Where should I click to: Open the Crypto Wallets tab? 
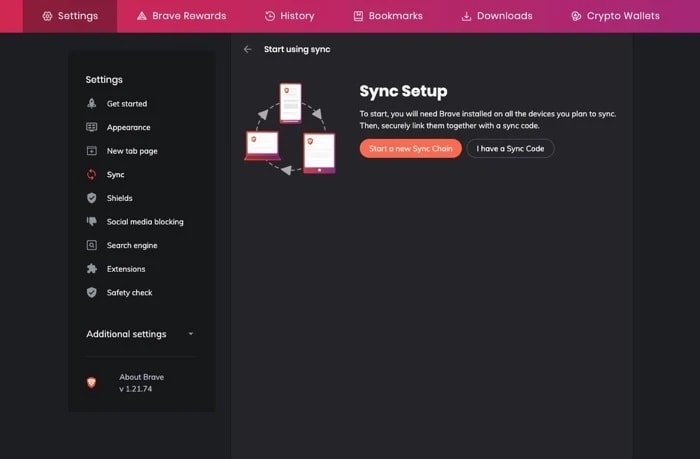615,16
